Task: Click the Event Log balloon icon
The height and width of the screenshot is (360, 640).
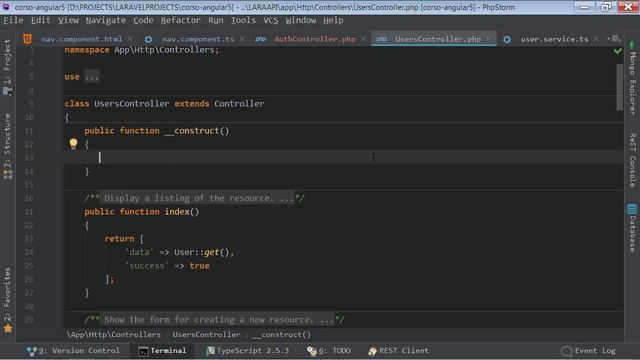Action: pyautogui.click(x=566, y=351)
